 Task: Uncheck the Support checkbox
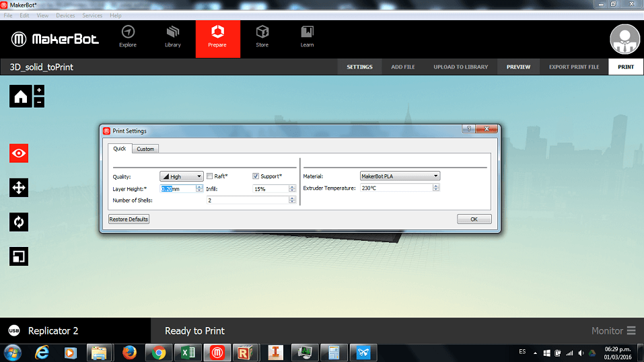click(256, 176)
